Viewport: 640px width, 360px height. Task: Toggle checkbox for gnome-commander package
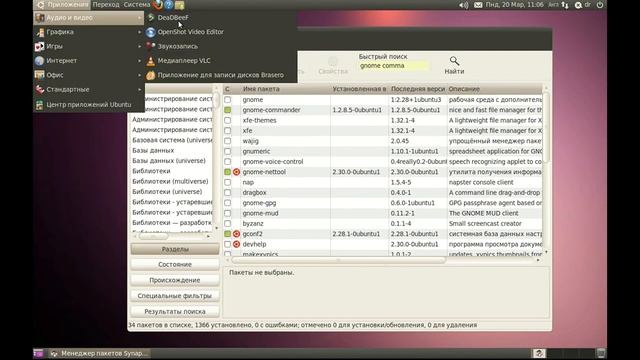[228, 110]
